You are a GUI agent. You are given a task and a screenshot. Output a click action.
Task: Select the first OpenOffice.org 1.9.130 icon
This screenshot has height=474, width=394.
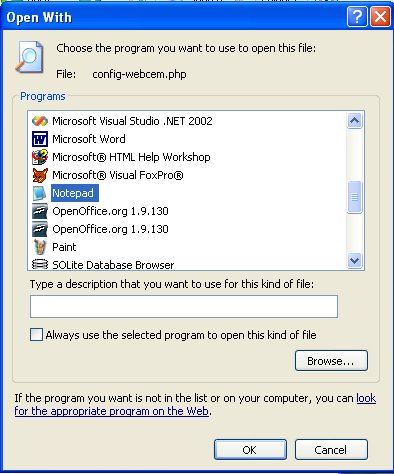pyautogui.click(x=40, y=211)
